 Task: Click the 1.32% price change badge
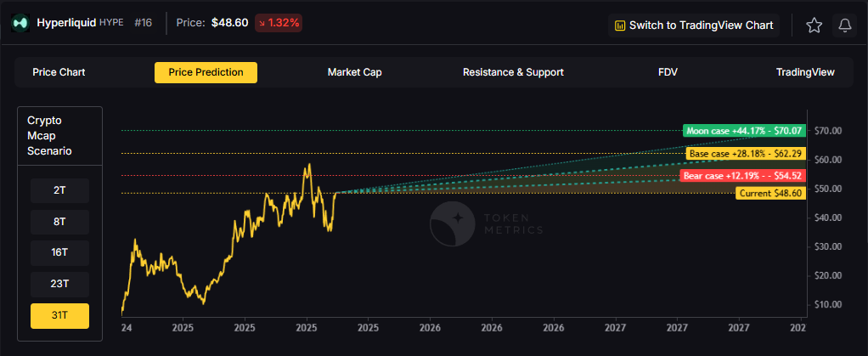point(279,23)
